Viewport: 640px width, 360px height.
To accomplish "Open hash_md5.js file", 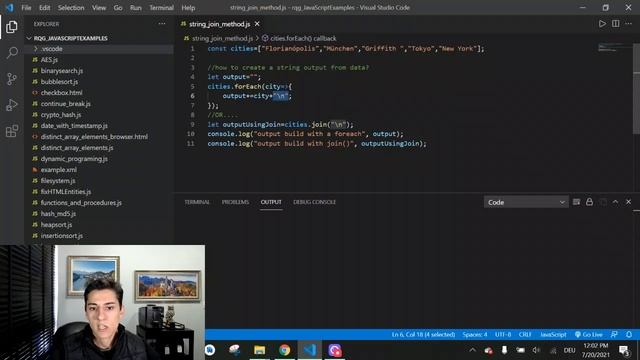I will [x=58, y=214].
